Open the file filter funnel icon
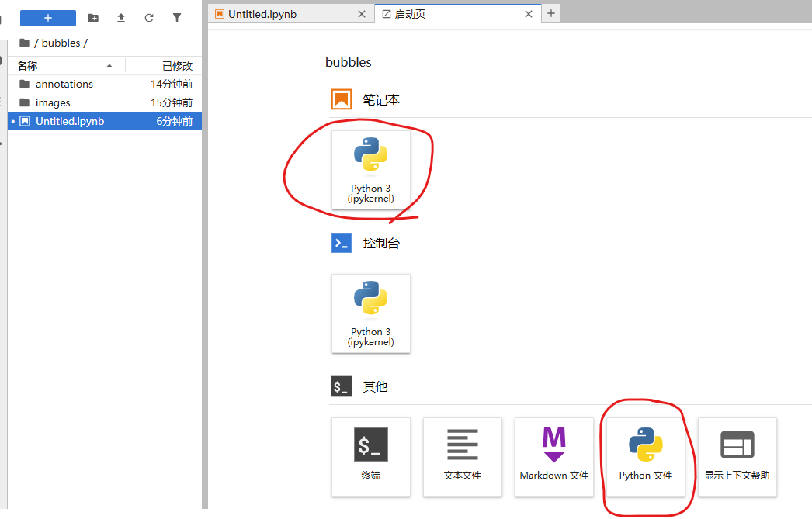The height and width of the screenshot is (519, 812). click(x=177, y=18)
